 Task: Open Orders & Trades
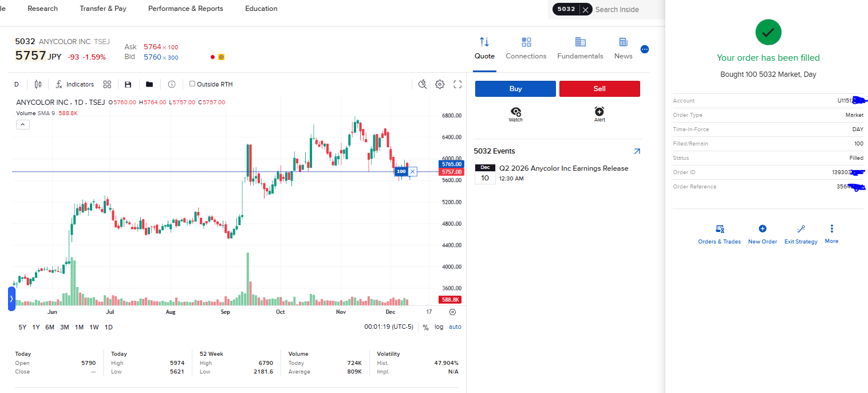719,234
